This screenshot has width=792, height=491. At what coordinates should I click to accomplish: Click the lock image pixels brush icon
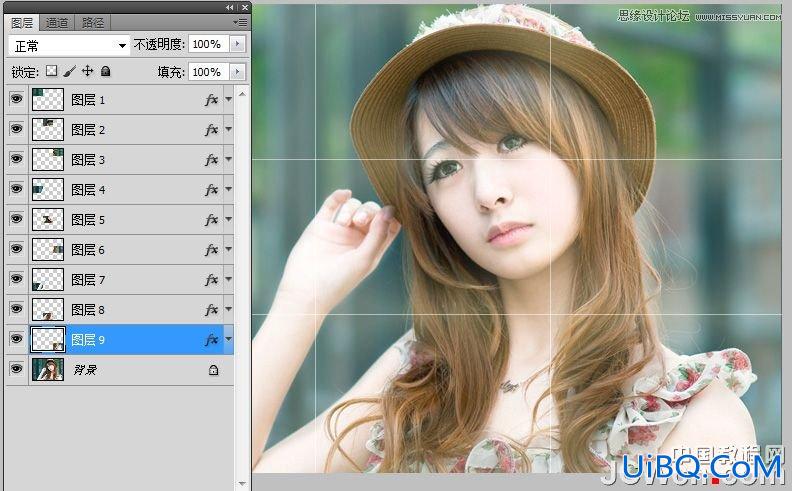pyautogui.click(x=70, y=71)
